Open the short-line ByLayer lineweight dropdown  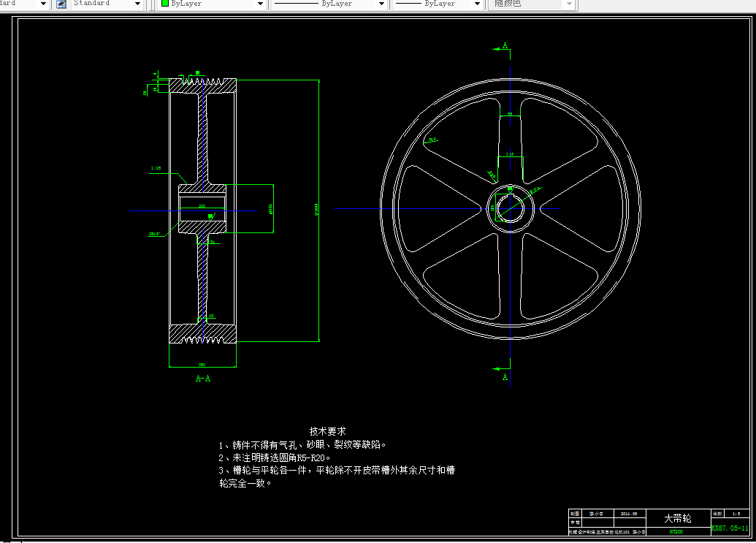coord(477,4)
